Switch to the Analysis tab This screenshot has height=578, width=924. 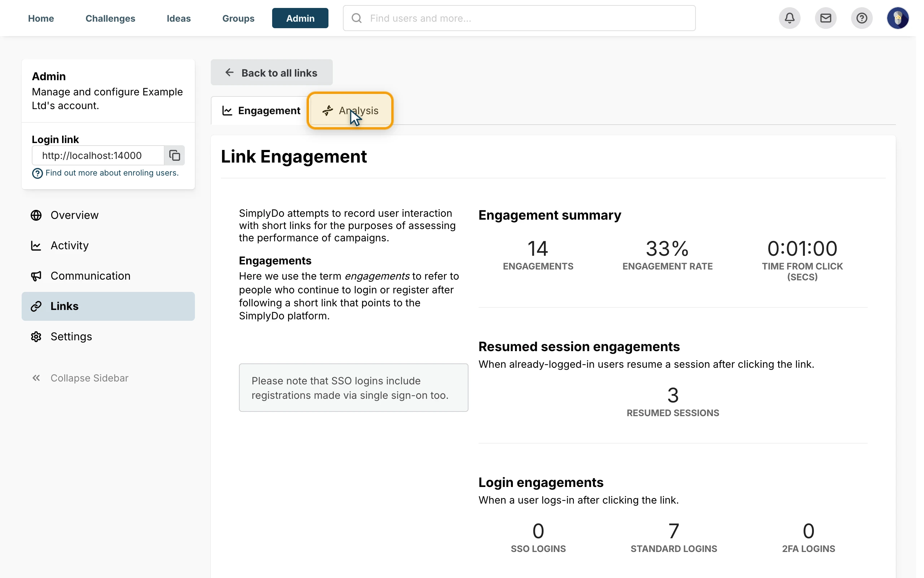[350, 111]
